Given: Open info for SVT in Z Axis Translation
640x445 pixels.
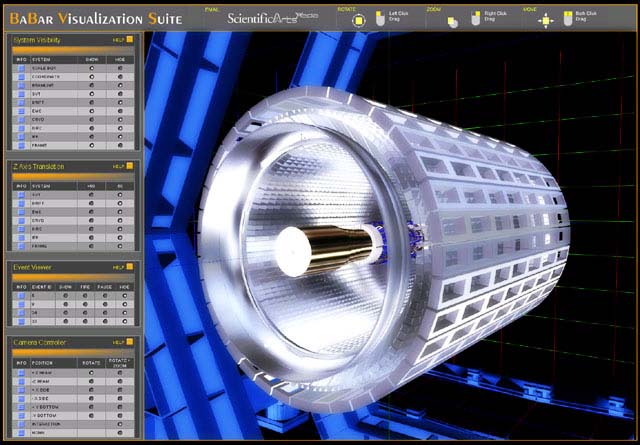Looking at the screenshot, I should (x=21, y=195).
